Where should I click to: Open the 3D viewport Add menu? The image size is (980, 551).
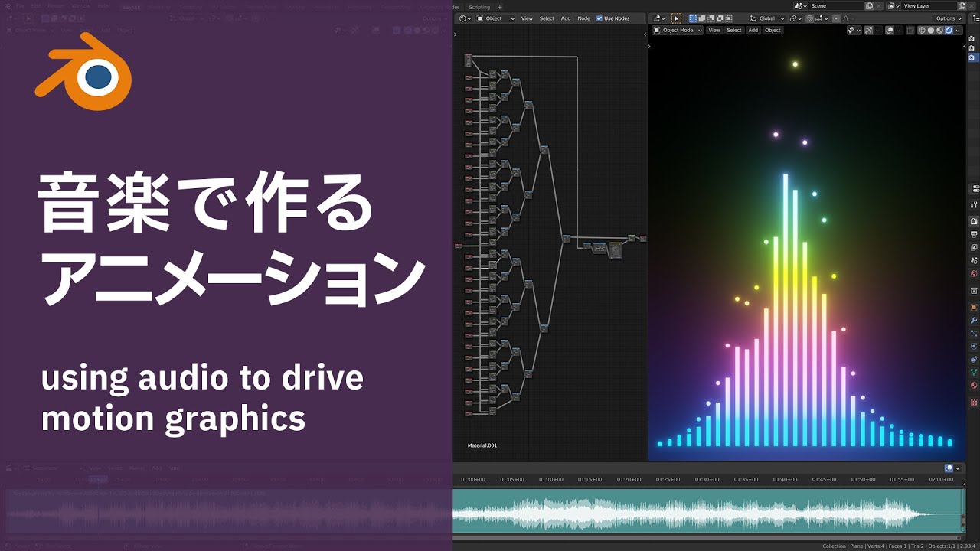753,30
